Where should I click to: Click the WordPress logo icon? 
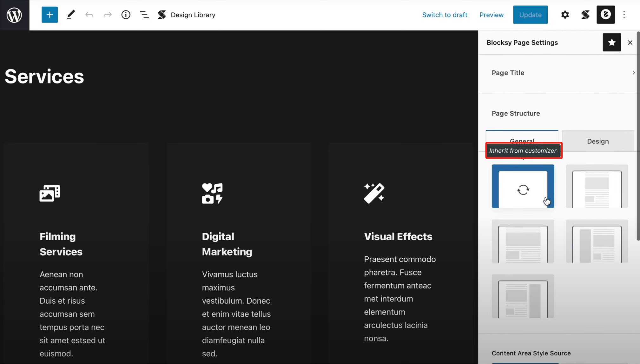pyautogui.click(x=14, y=15)
